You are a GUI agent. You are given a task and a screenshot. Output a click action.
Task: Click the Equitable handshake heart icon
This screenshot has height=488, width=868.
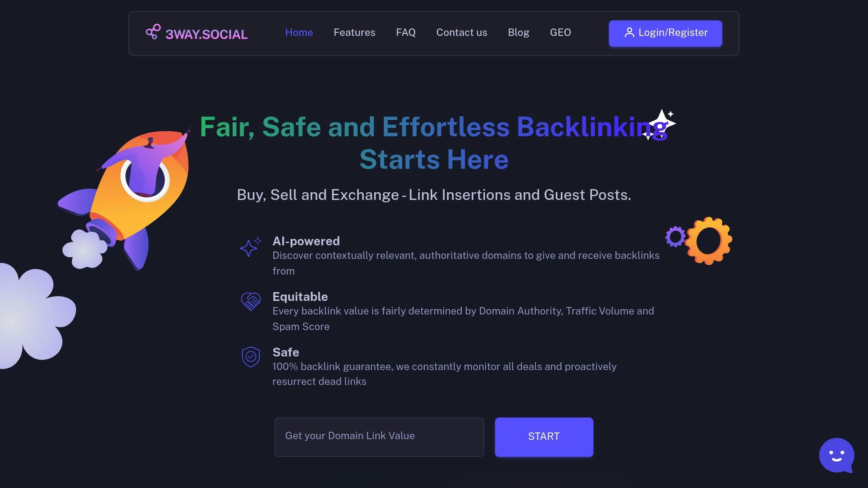click(250, 301)
